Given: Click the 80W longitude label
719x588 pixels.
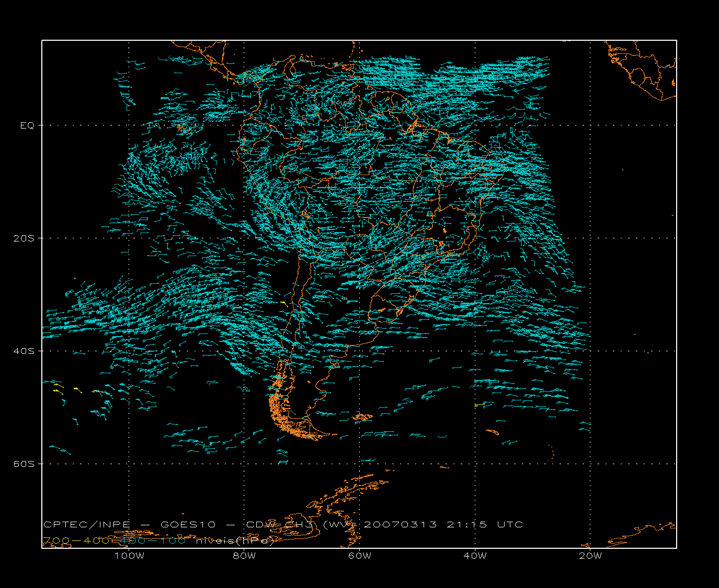Looking at the screenshot, I should (x=244, y=556).
